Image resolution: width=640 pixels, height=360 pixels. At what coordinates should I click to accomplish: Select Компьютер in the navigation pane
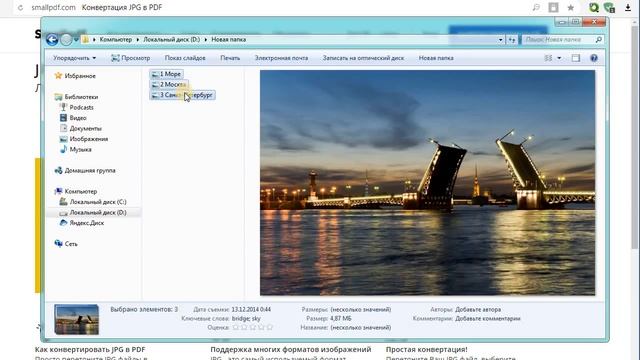76,191
